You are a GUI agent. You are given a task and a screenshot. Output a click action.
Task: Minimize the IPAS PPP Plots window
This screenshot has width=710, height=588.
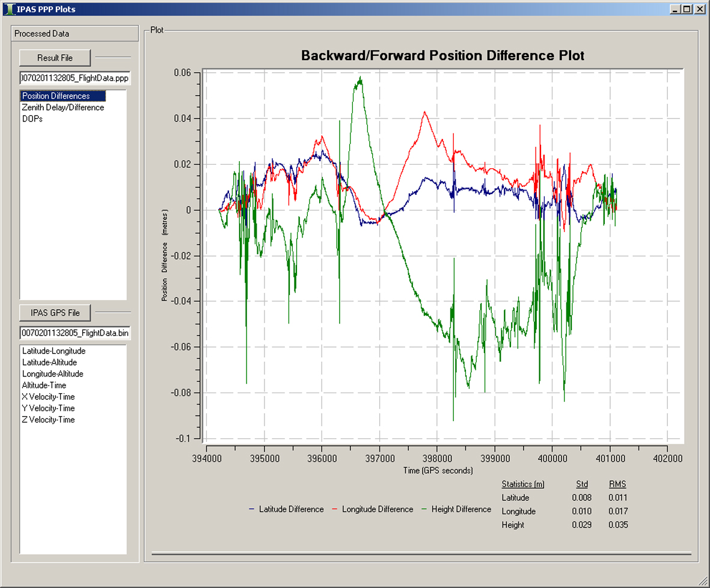676,9
